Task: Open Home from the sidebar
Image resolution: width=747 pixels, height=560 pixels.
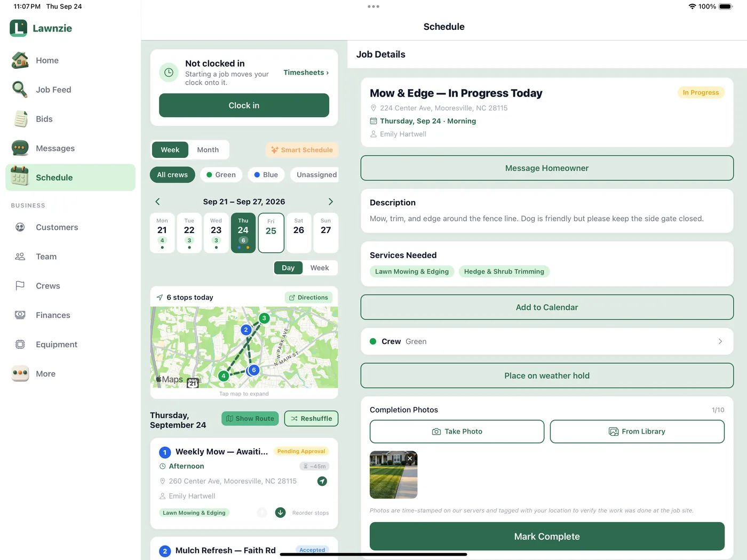Action: point(70,60)
